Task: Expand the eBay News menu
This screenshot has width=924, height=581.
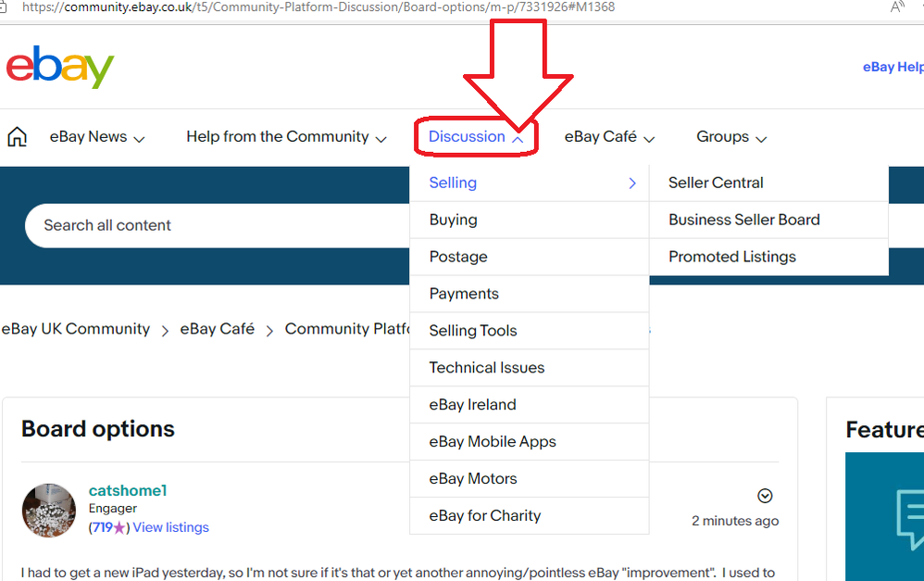Action: 97,137
